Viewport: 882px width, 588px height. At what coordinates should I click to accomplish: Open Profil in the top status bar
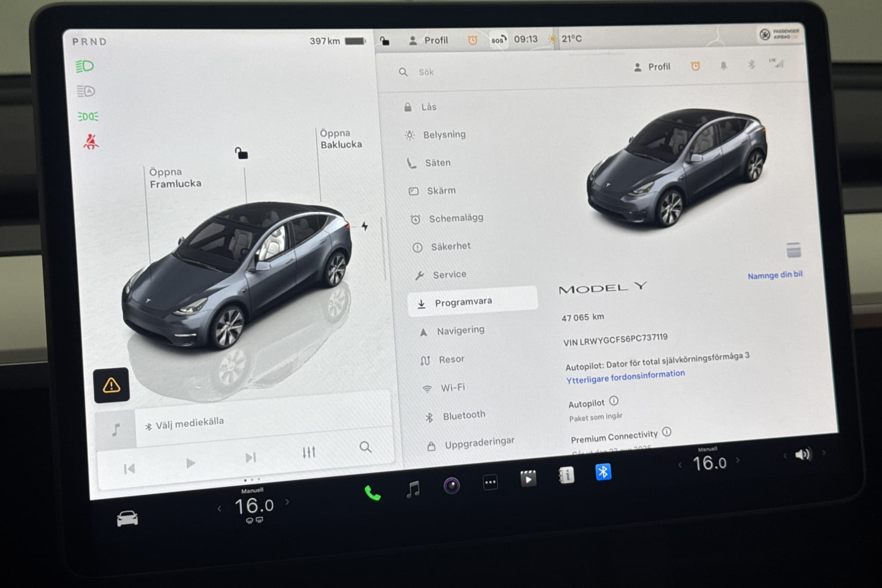coord(428,41)
